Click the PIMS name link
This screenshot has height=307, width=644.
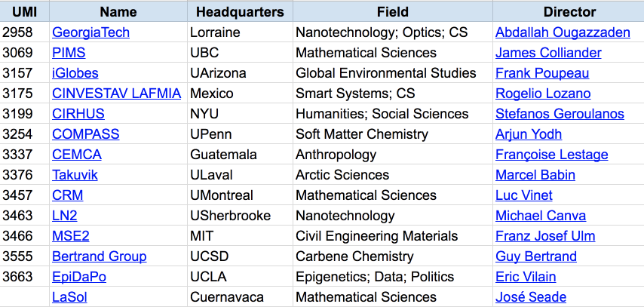coord(69,53)
